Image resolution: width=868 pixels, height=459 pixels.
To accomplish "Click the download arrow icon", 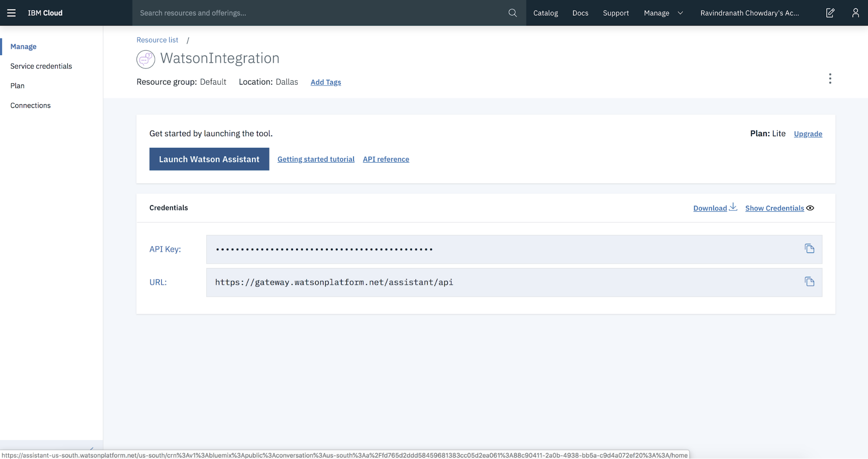I will click(x=733, y=207).
